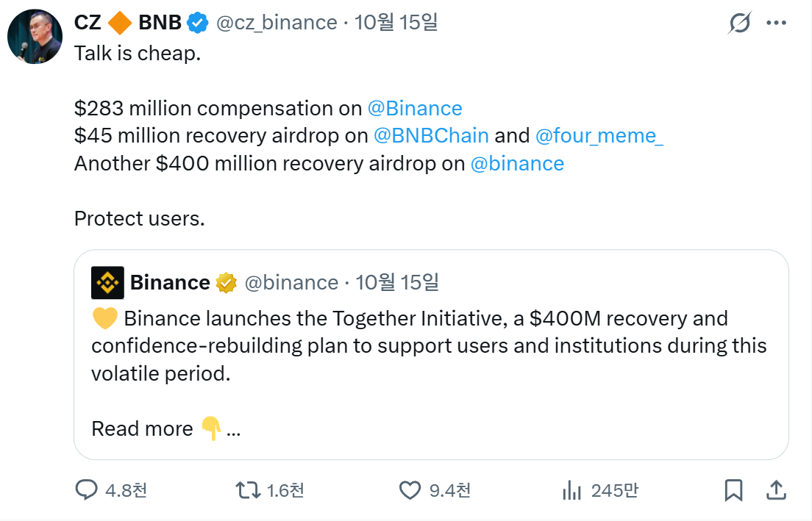
Task: Visit the @four_meme_ mention link
Action: (x=599, y=136)
